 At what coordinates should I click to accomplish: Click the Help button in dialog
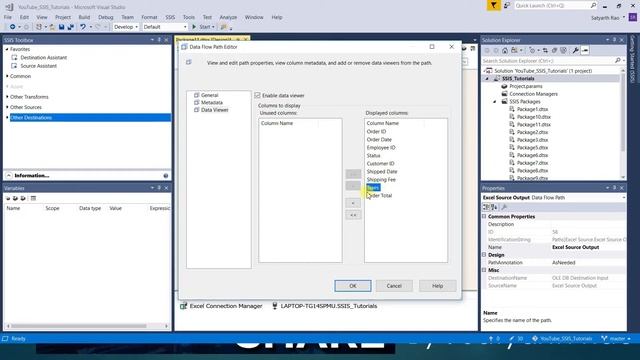(x=437, y=286)
